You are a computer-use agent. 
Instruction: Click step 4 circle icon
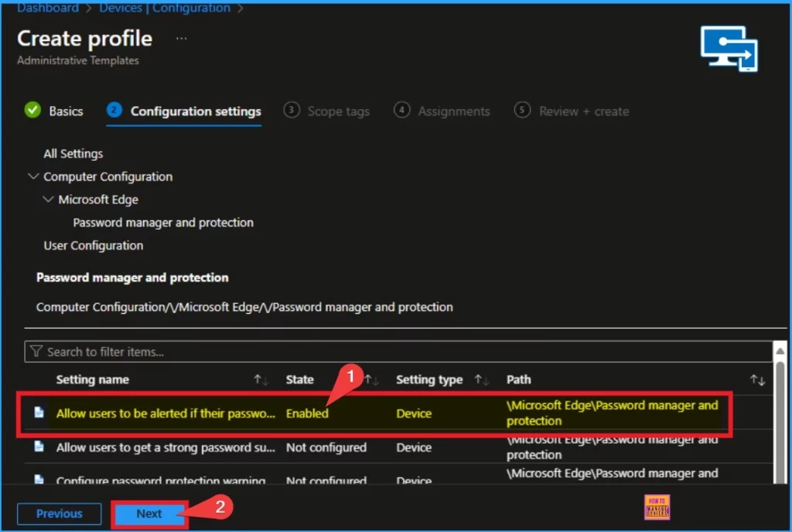[402, 110]
